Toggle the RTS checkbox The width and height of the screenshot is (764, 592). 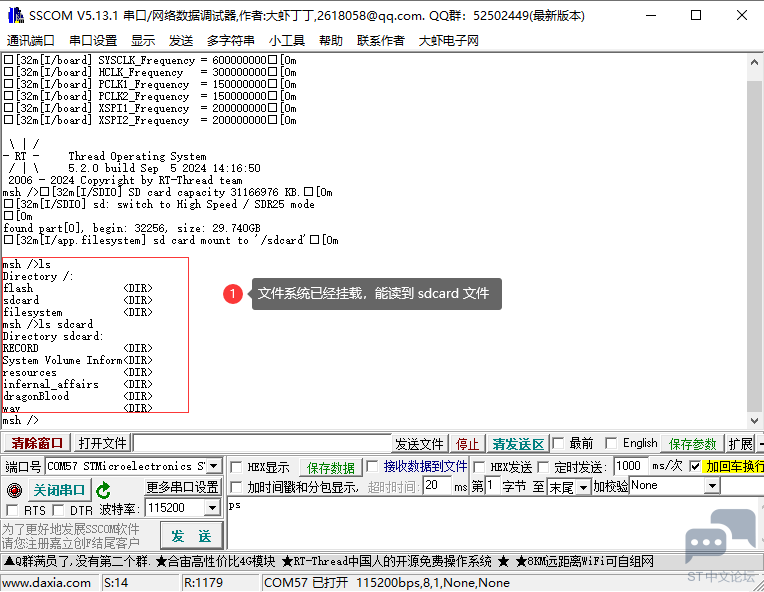click(12, 510)
